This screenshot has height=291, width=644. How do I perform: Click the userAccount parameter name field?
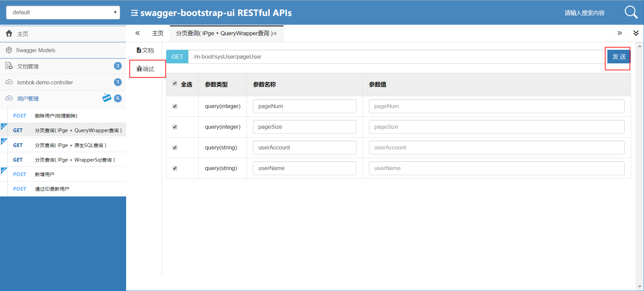(305, 148)
